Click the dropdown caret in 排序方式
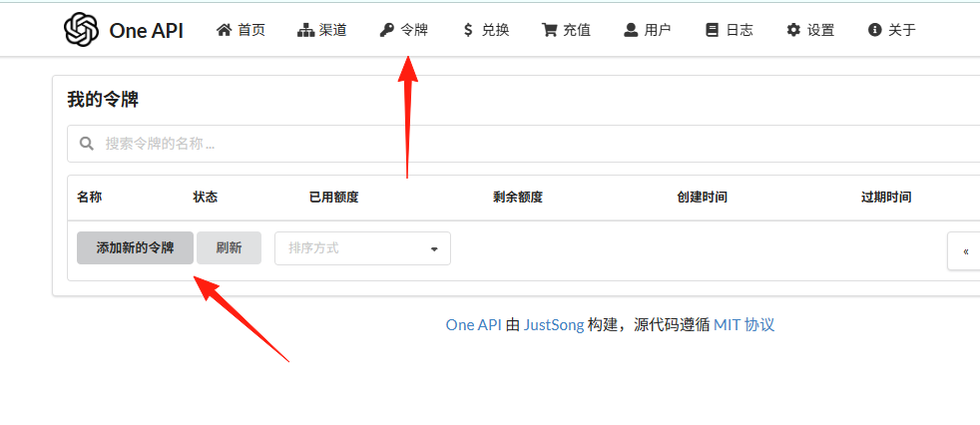Image resolution: width=980 pixels, height=425 pixels. [x=434, y=249]
